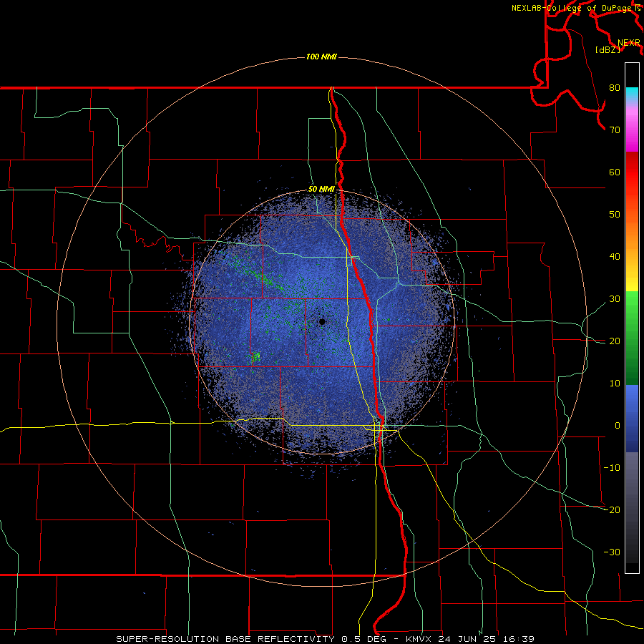Click the 50 value on the color scale
The height and width of the screenshot is (644, 644).
(615, 215)
